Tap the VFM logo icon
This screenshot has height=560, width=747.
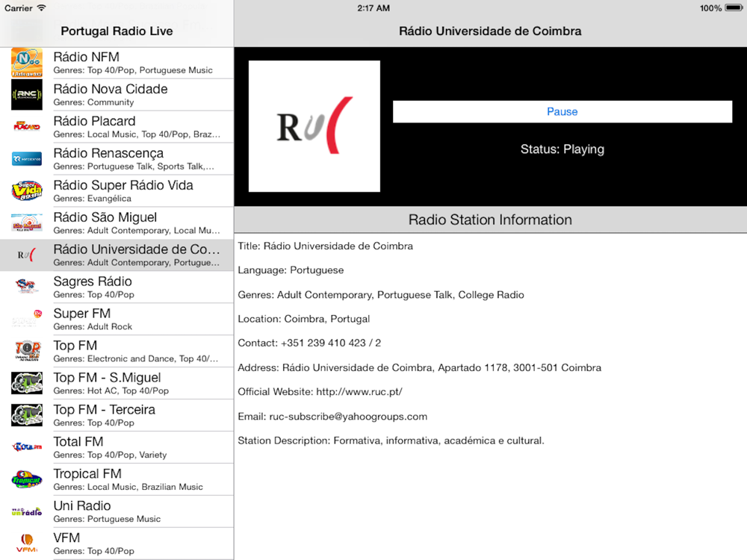click(x=27, y=544)
